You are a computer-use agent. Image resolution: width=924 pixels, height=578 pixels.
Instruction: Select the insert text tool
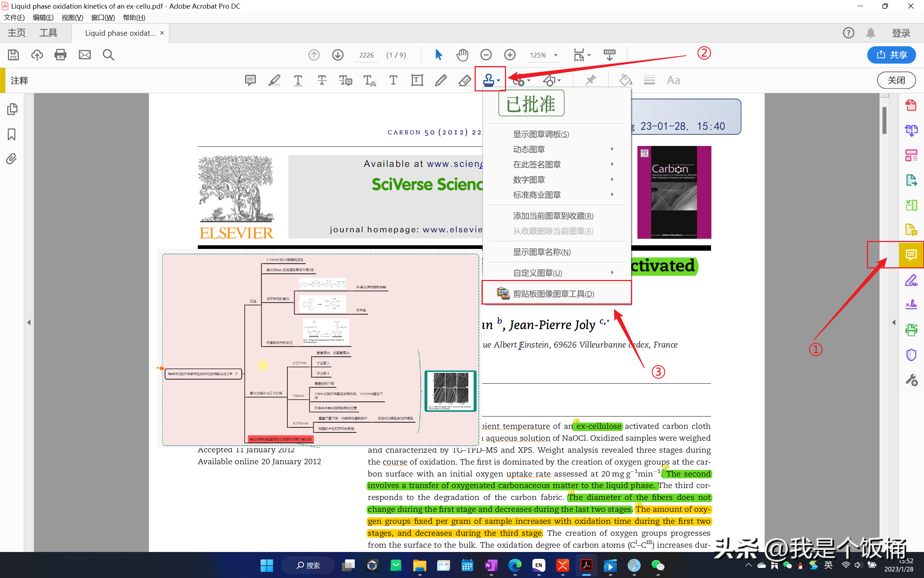(370, 80)
